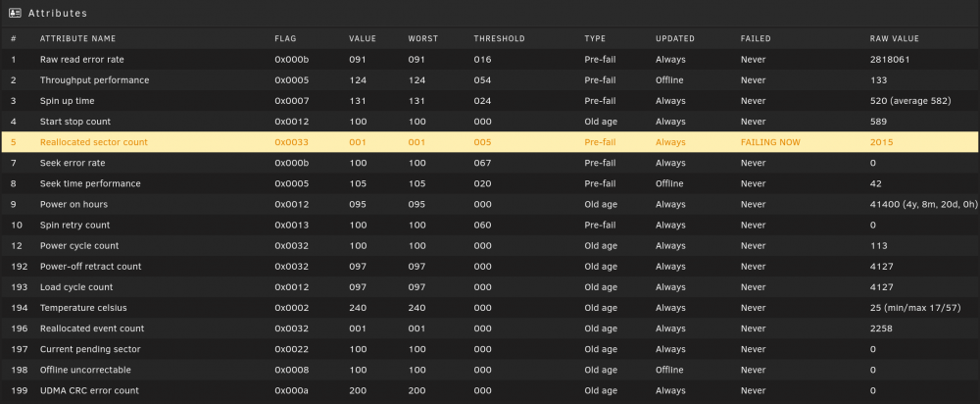Click the VALUE column header
The height and width of the screenshot is (404, 980).
click(363, 39)
